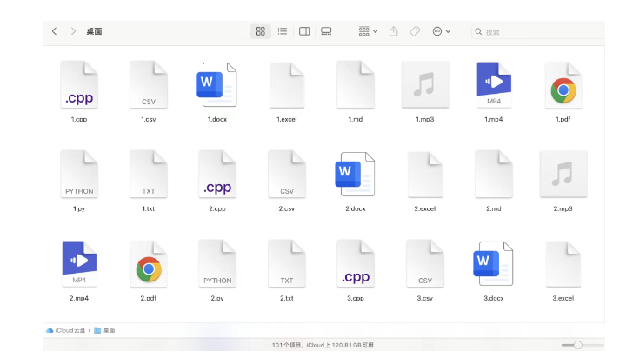Select the 2.mp3 audio file icon
The image size is (626, 364).
pyautogui.click(x=563, y=174)
